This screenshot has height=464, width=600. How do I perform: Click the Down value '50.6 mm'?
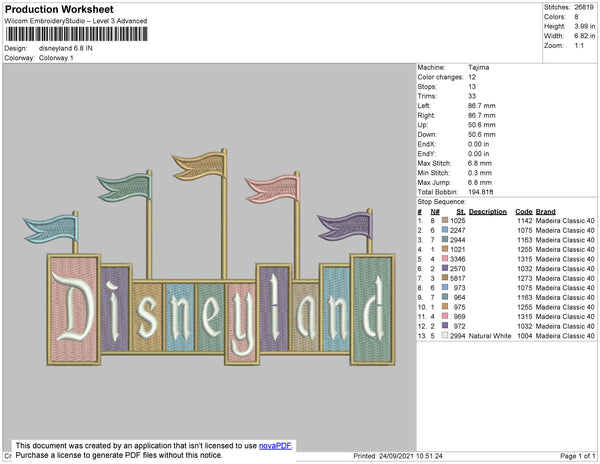click(481, 134)
